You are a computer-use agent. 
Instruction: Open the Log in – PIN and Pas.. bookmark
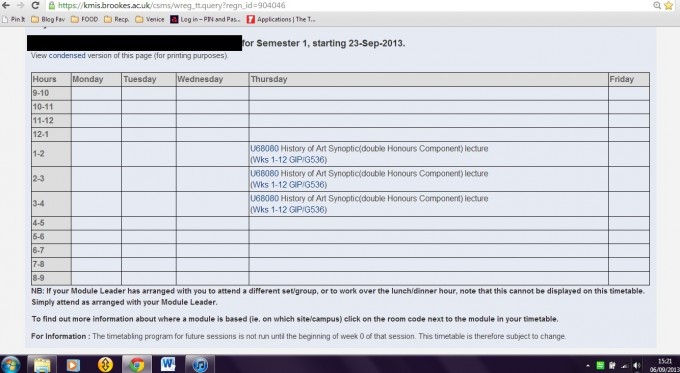(206, 19)
